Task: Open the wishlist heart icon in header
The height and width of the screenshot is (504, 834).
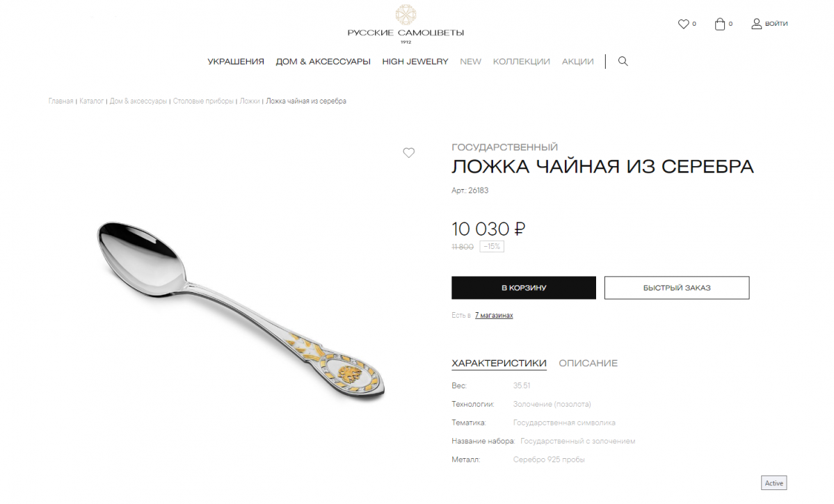Action: coord(683,24)
